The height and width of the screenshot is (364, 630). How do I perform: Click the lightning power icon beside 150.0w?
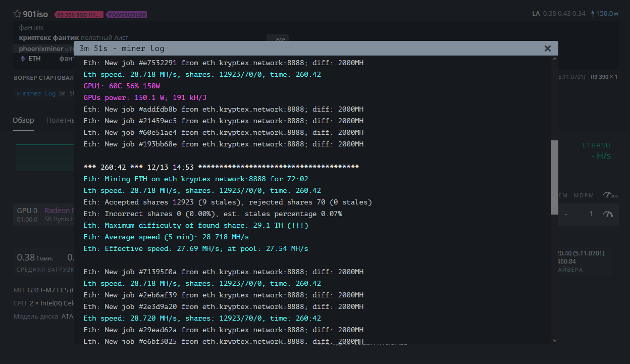click(x=593, y=13)
